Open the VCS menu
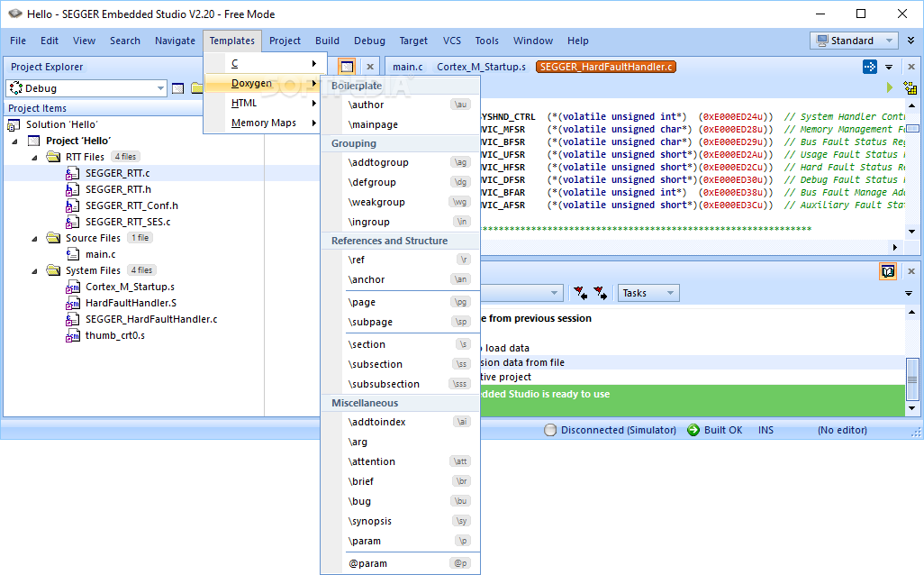Viewport: 924px width, 575px height. point(452,41)
